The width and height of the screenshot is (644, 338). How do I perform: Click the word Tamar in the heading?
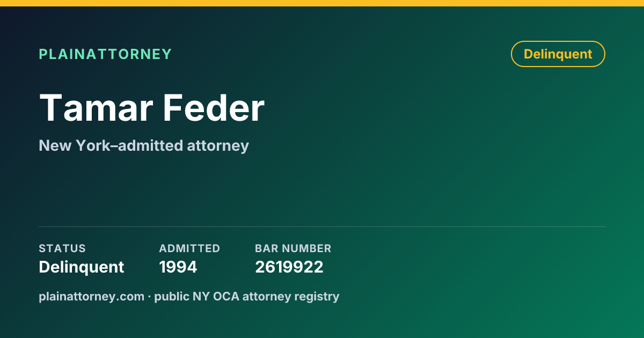(x=97, y=108)
